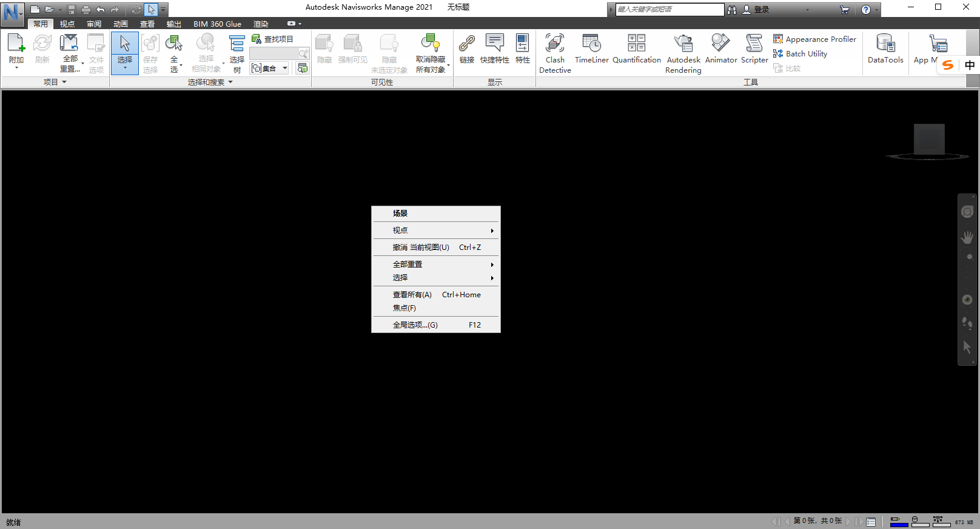
Task: Choose 查看所有(A) in context menu
Action: coord(436,295)
